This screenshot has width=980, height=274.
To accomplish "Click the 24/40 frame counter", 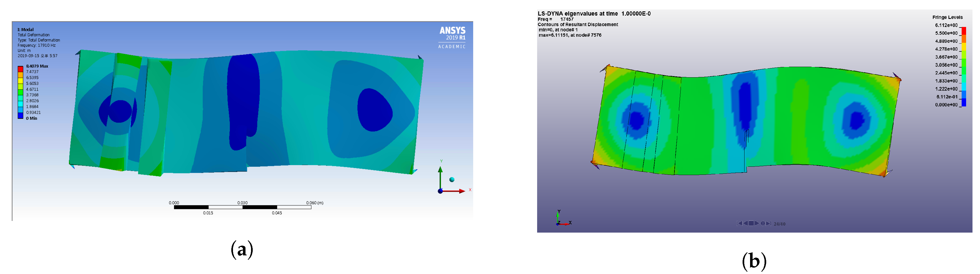I will click(x=779, y=224).
